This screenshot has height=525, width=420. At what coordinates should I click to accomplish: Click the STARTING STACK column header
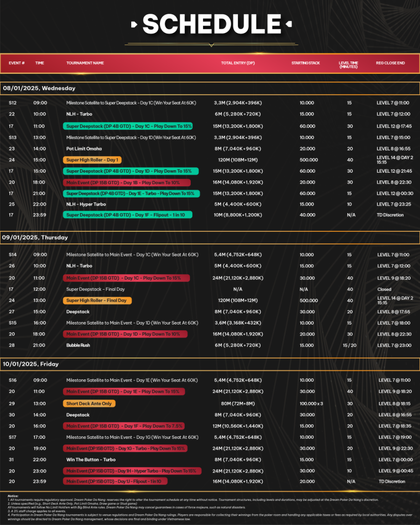tap(306, 63)
